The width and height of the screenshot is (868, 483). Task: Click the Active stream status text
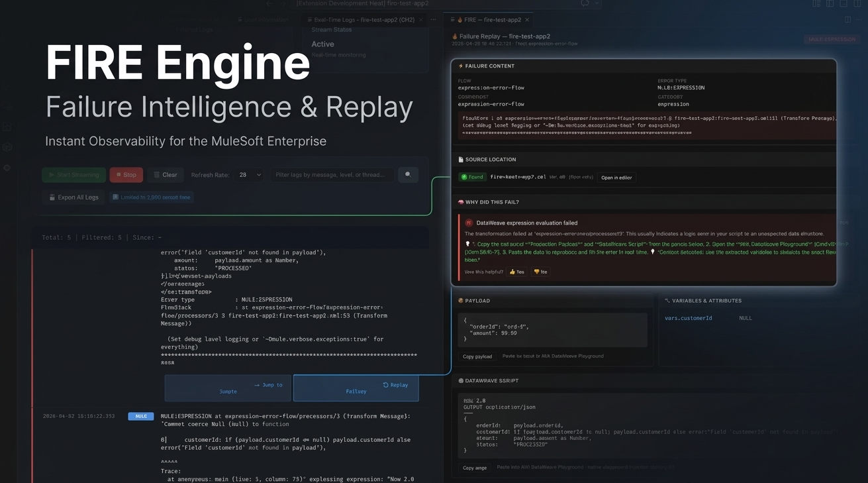[x=322, y=44]
